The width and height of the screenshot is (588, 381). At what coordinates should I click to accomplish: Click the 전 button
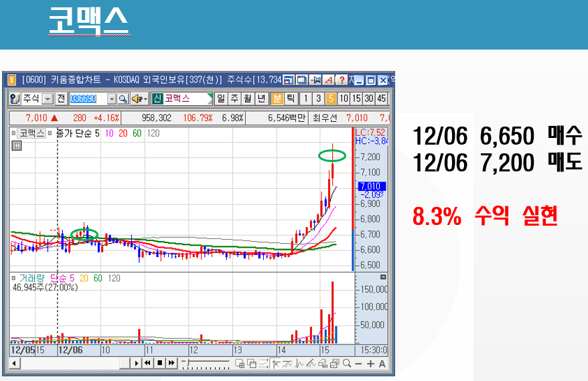61,99
